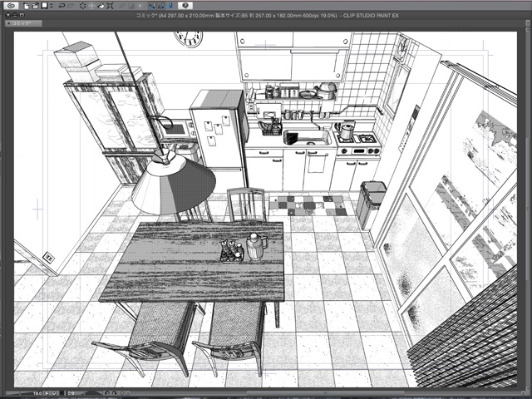Click the Scale/Rotate transform icon
Screen dimensions: 532x399
pos(110,6)
